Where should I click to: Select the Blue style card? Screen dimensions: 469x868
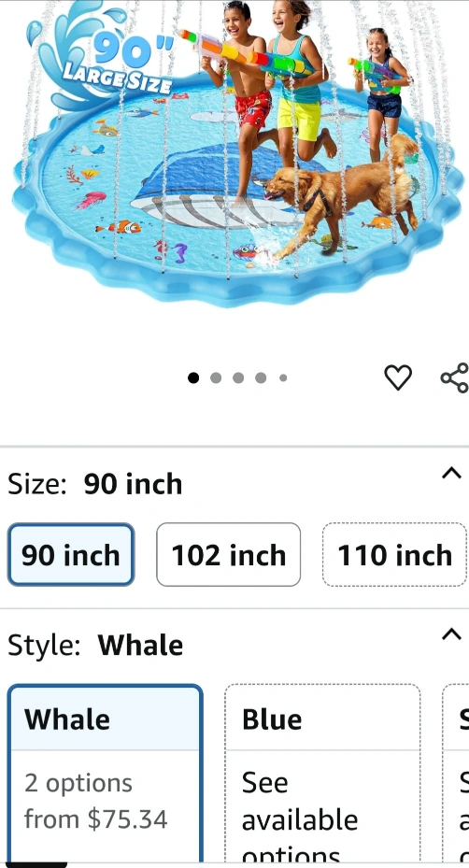click(x=322, y=775)
